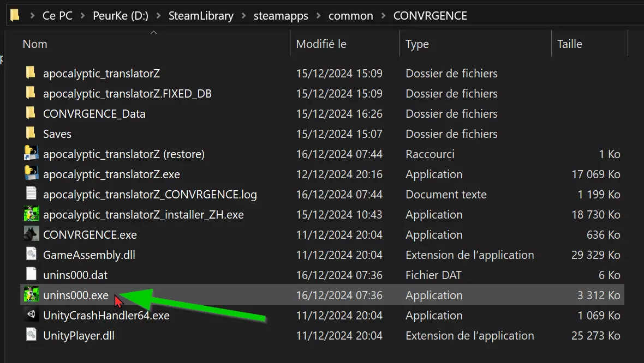
Task: Go to common breadcrumb segment
Action: [x=351, y=16]
